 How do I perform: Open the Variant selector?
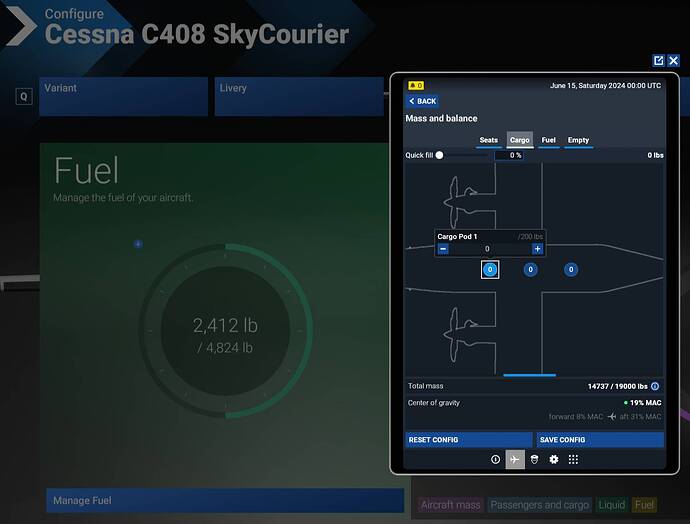click(x=123, y=96)
